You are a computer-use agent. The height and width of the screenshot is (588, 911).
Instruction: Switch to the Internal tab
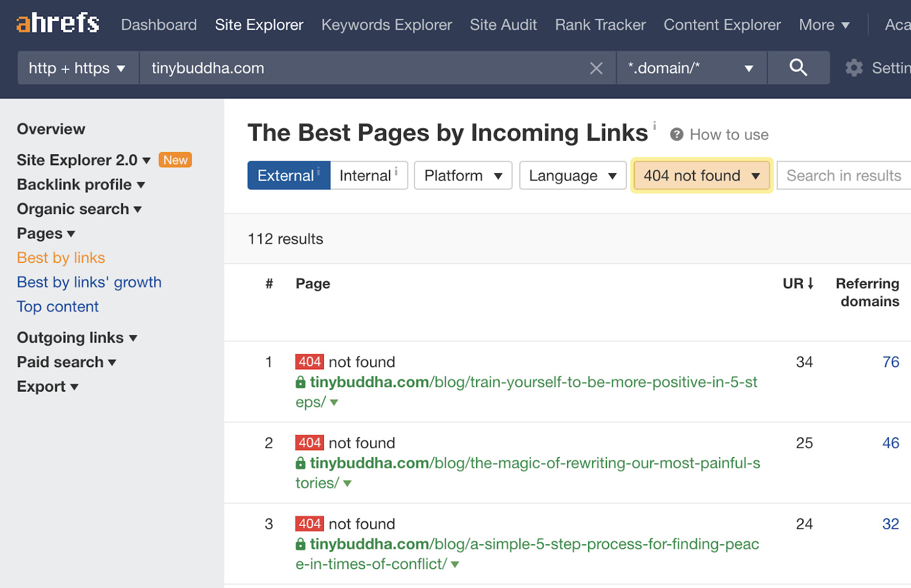pos(363,175)
